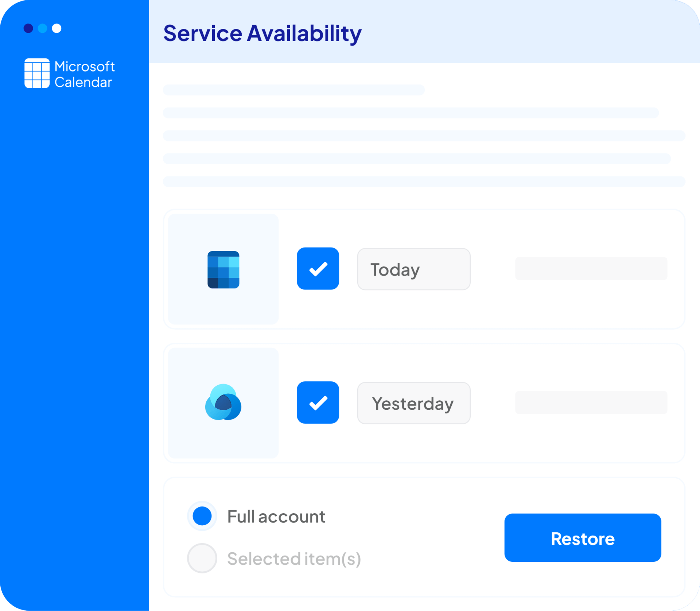This screenshot has width=700, height=611.
Task: Click the white window dot
Action: (x=57, y=28)
